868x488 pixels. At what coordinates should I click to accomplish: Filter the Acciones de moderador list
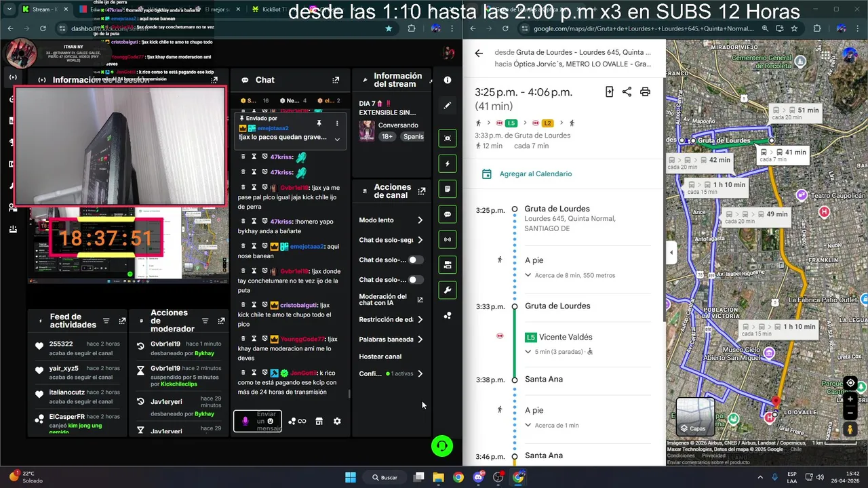205,321
